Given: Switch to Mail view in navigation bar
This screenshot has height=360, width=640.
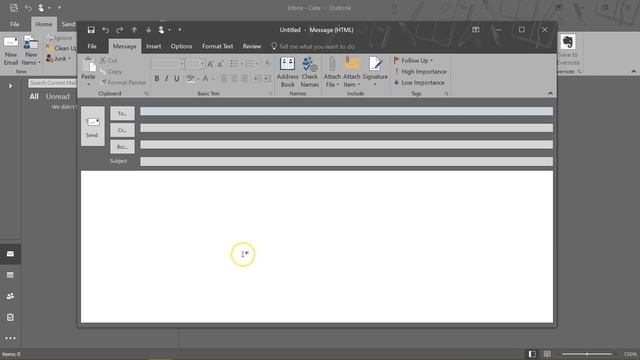Looking at the screenshot, I should [10, 254].
